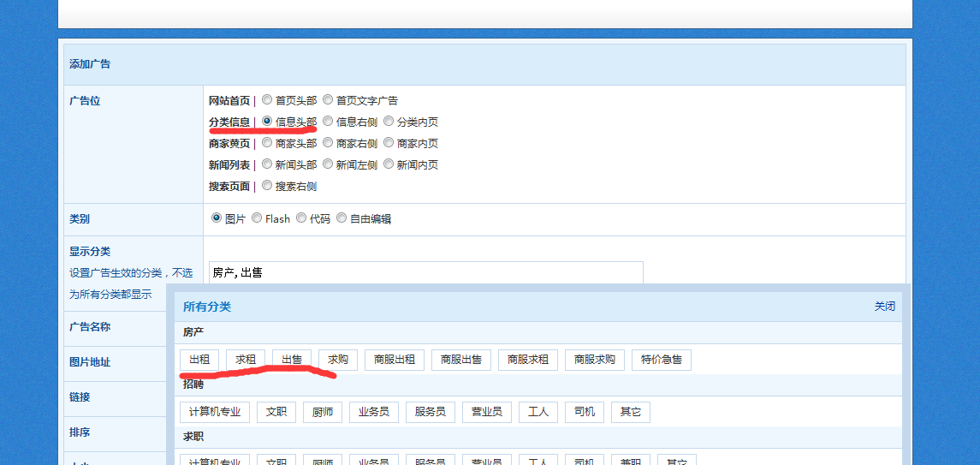Pick the 特价急售 category button

click(x=662, y=360)
